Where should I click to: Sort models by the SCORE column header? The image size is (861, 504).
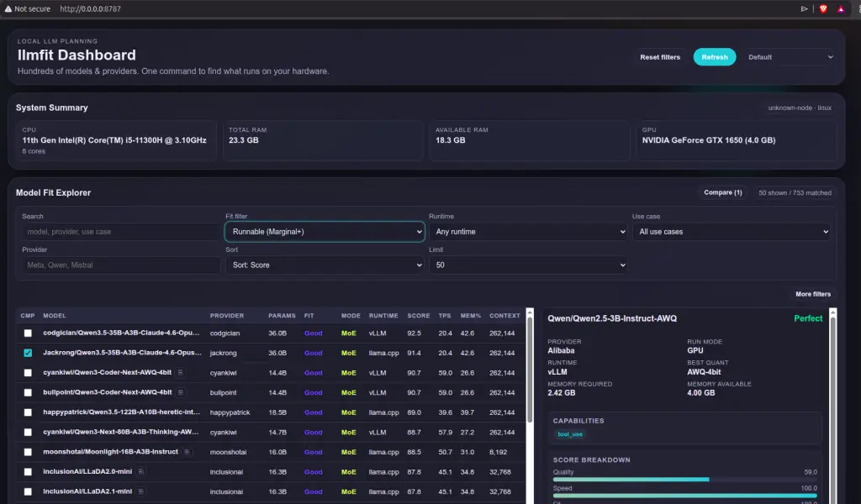tap(418, 316)
